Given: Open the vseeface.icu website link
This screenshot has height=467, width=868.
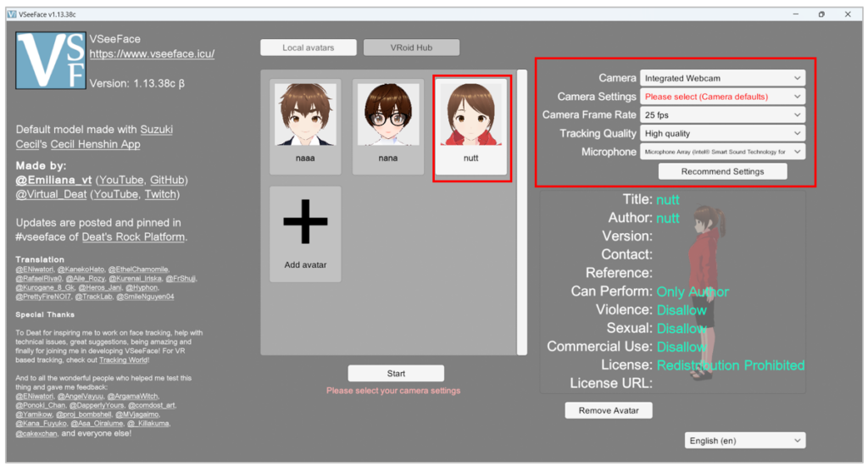Looking at the screenshot, I should (152, 54).
